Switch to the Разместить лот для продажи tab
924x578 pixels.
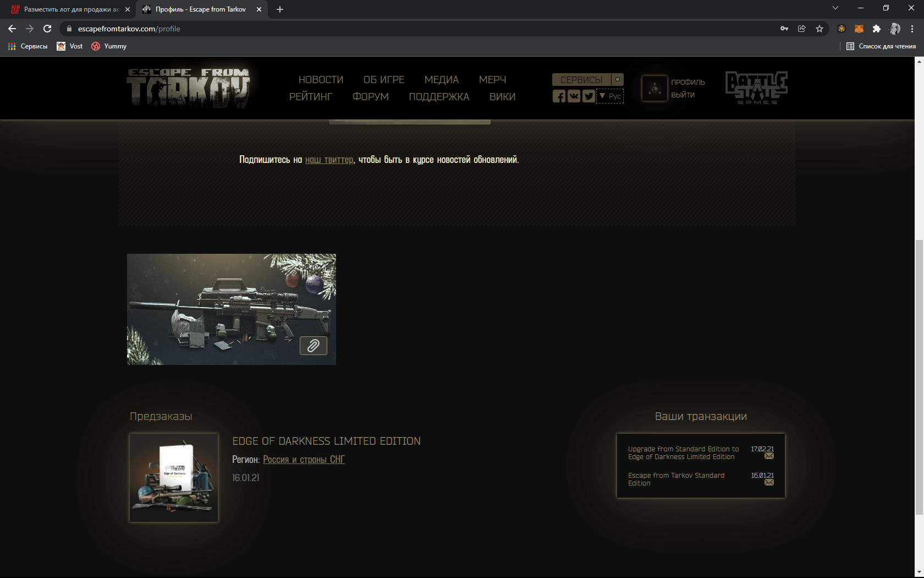[x=69, y=9]
